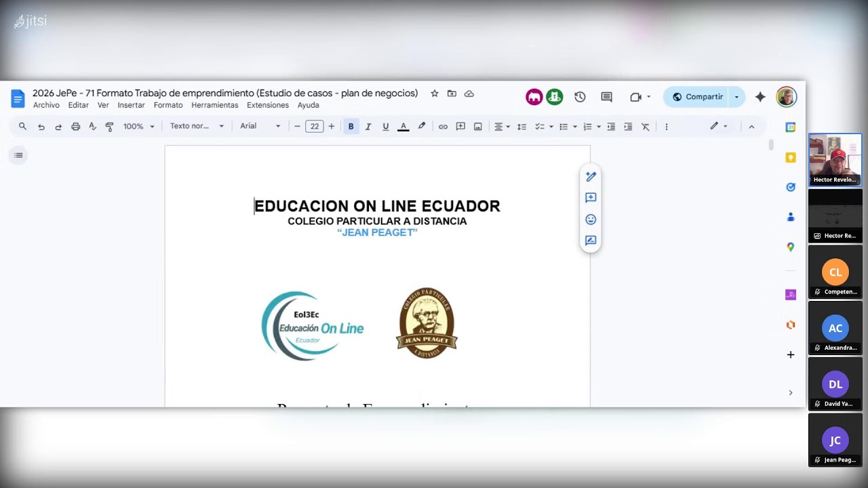Open the Google Docs home icon
This screenshot has height=488, width=868.
coord(18,98)
